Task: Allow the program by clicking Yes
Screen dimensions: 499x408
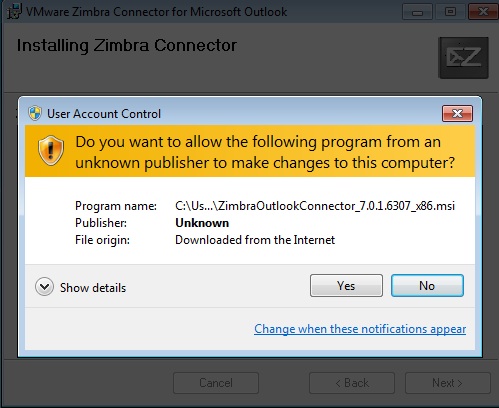Action: (x=346, y=286)
